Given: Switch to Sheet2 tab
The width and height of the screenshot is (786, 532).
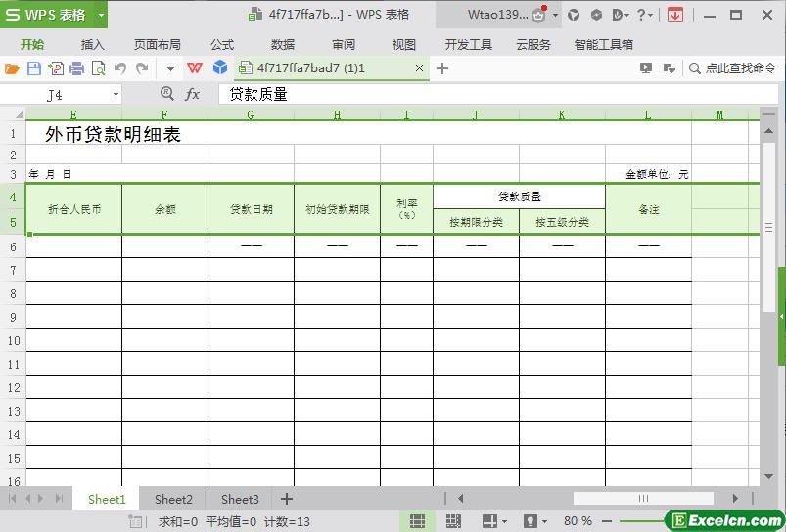Looking at the screenshot, I should coord(173,499).
